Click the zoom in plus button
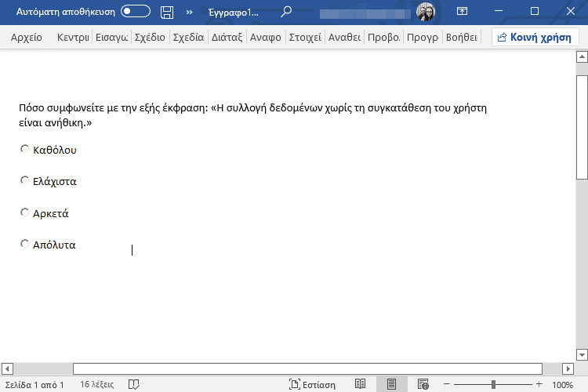 coord(539,384)
